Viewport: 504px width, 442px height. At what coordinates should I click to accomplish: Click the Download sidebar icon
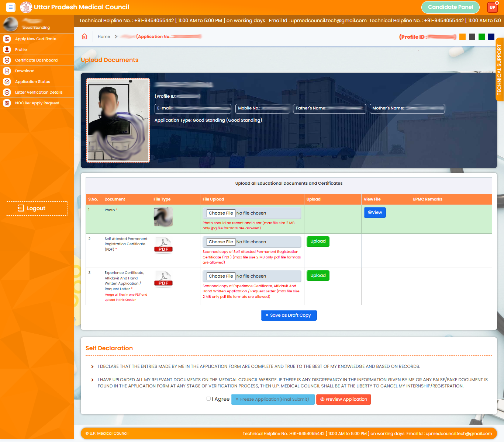pos(7,71)
